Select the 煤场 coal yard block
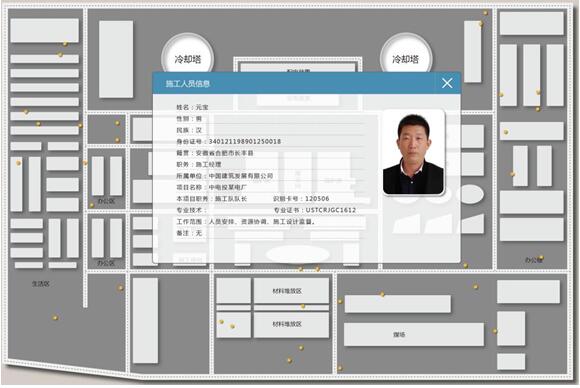Image resolution: width=580 pixels, height=388 pixels. pyautogui.click(x=414, y=334)
